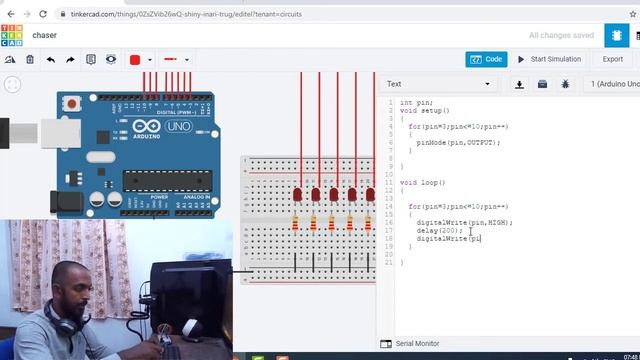Pick the red wire color swatch
Viewport: 640px width, 360px height.
135,60
